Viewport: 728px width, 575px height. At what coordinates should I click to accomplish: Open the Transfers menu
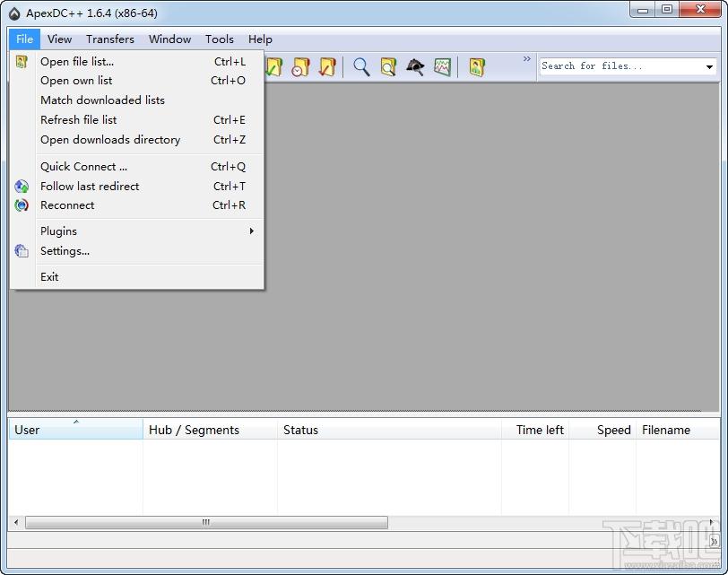click(110, 39)
